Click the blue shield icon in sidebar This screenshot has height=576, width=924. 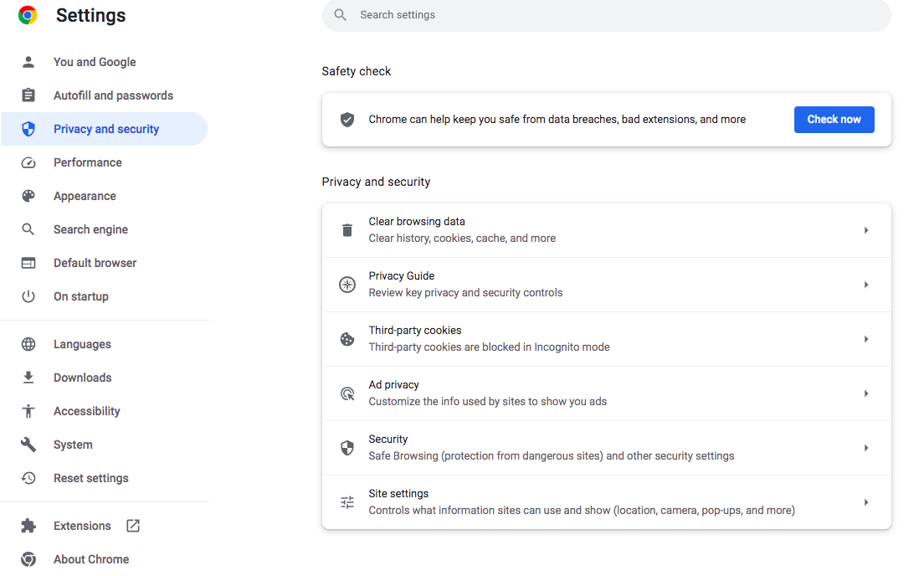(x=28, y=129)
